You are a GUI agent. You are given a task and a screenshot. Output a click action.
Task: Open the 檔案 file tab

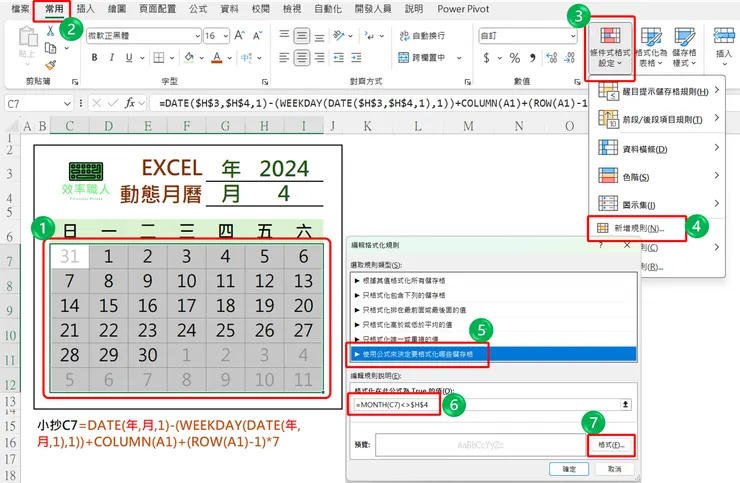(20, 8)
